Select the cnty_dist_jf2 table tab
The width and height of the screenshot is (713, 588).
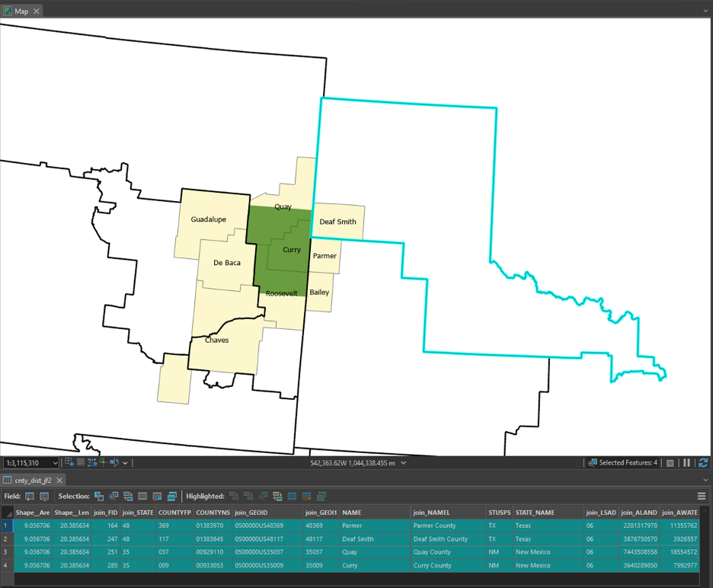(34, 481)
